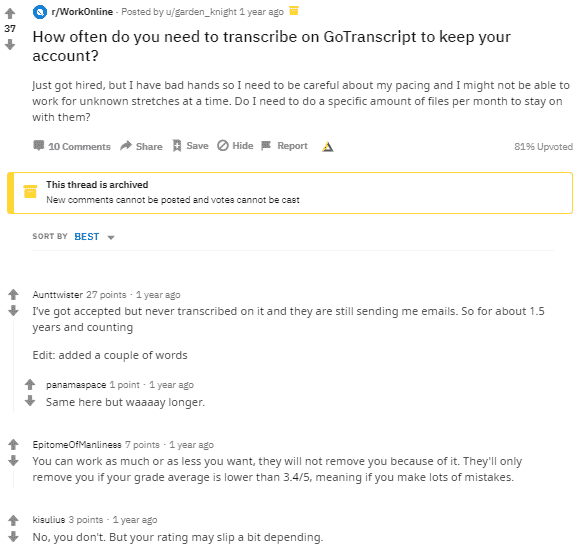Downvote the GoTranscript post

pos(10,45)
